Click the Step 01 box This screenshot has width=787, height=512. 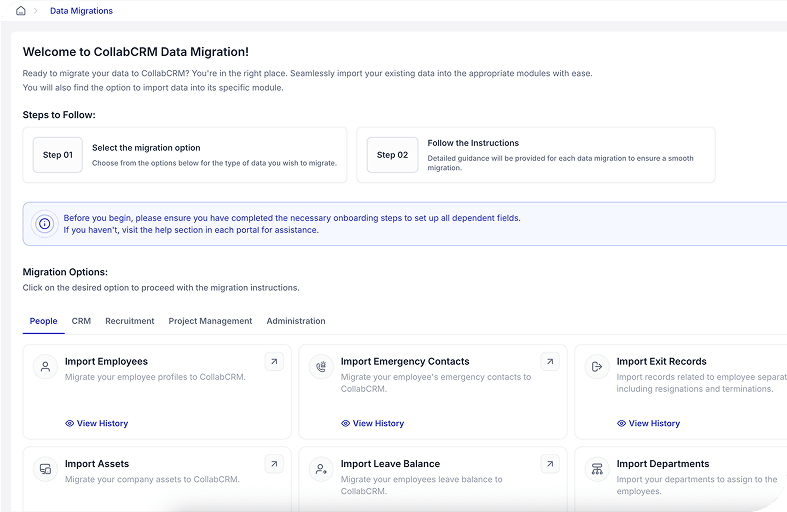pos(58,155)
